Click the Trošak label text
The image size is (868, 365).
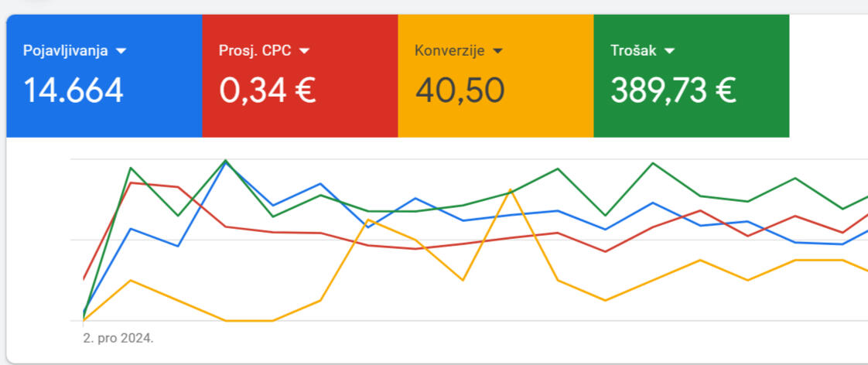click(633, 51)
